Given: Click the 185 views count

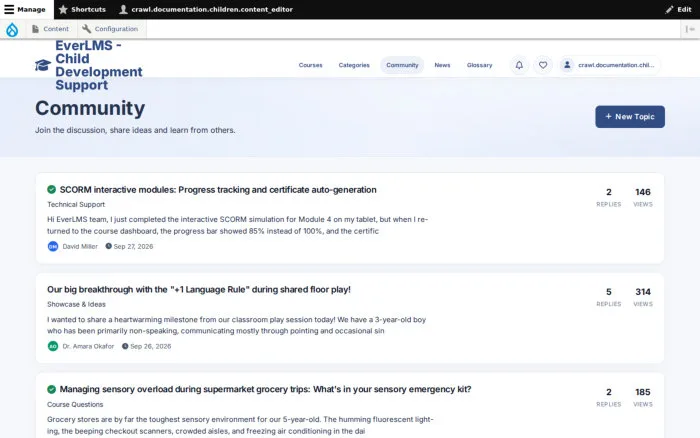Looking at the screenshot, I should 642,392.
